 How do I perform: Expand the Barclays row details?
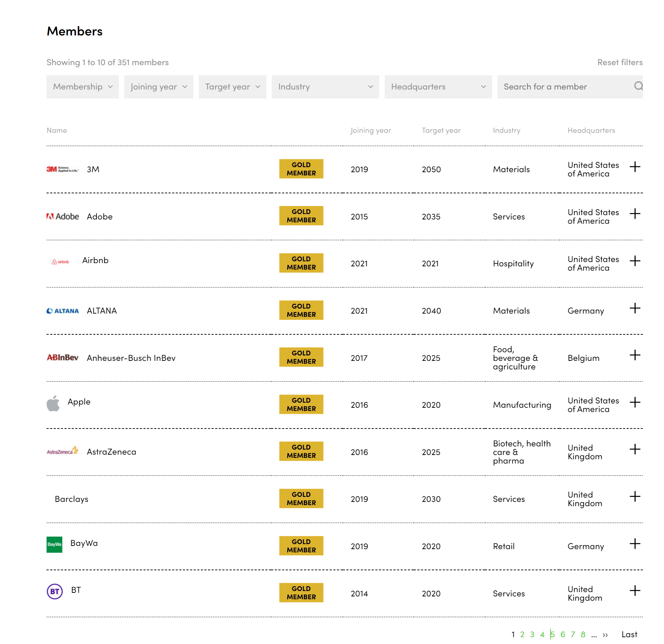pos(635,497)
